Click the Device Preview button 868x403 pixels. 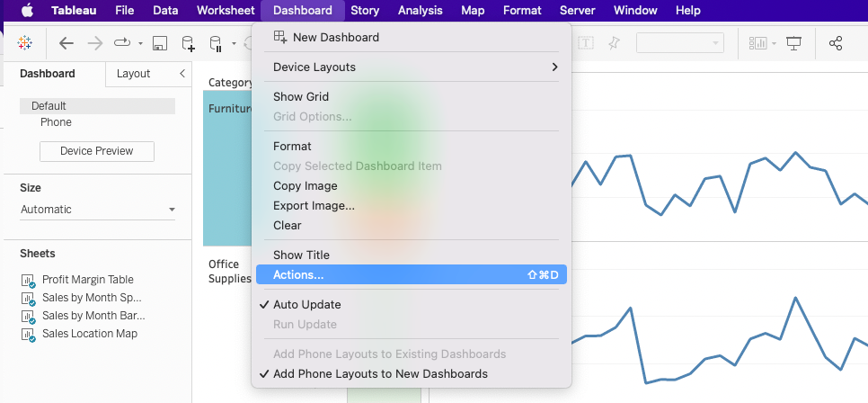[96, 151]
